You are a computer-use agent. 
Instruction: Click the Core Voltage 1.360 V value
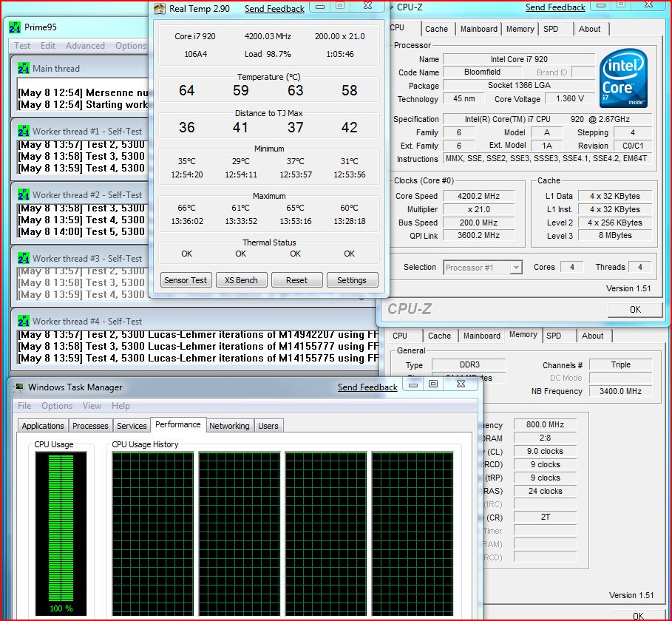point(570,98)
